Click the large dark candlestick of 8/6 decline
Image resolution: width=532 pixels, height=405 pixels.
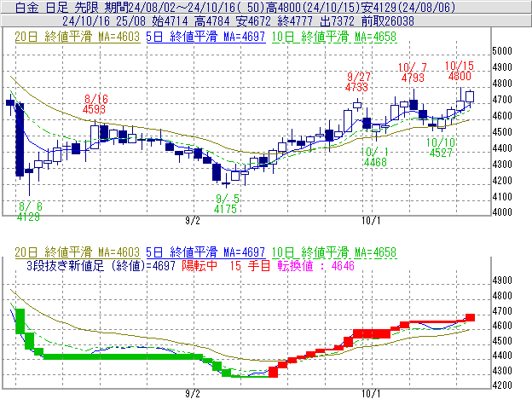[20, 139]
